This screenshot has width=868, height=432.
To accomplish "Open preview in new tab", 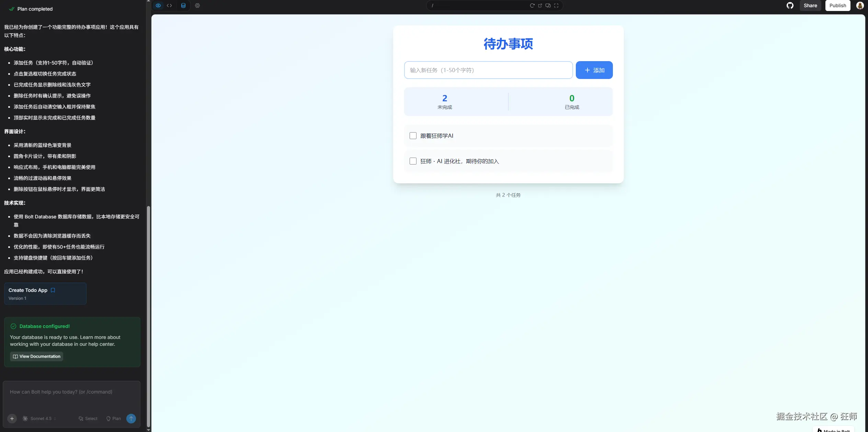I will point(540,5).
